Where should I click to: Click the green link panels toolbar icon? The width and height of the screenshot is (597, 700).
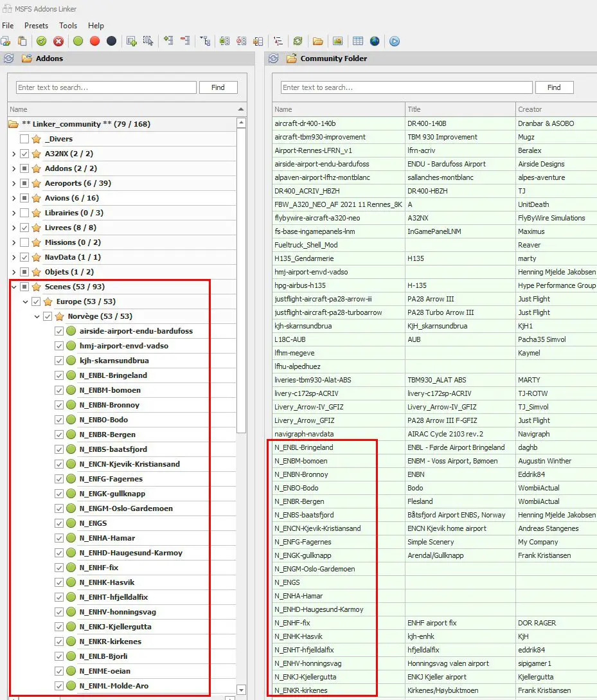pyautogui.click(x=224, y=41)
